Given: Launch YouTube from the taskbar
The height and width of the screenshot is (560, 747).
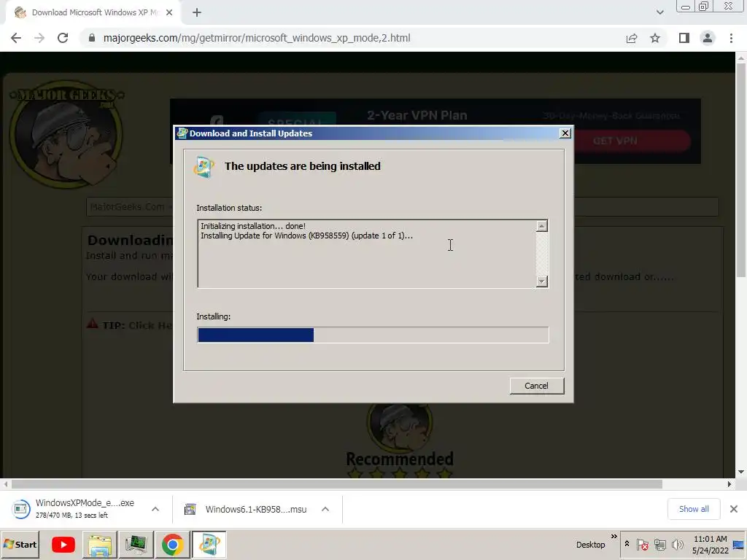Looking at the screenshot, I should (63, 544).
